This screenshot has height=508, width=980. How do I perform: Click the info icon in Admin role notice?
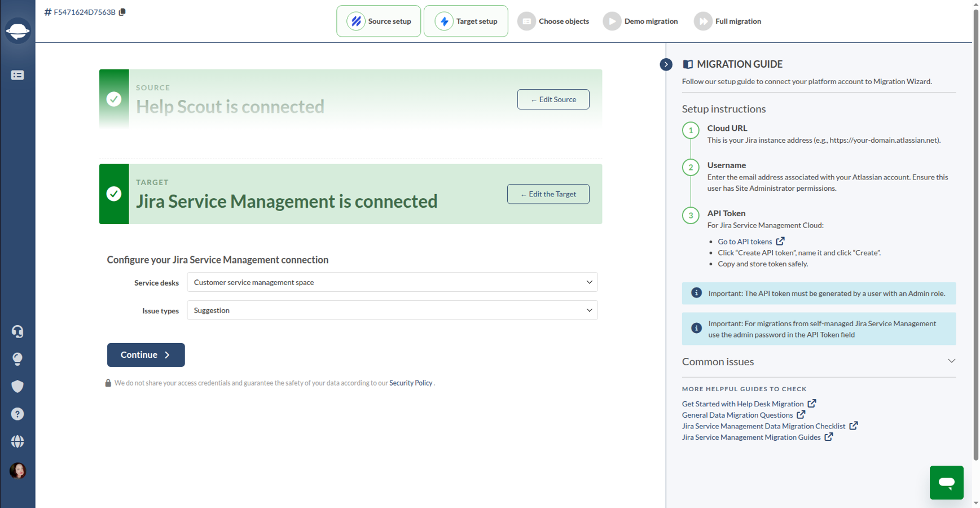click(696, 293)
